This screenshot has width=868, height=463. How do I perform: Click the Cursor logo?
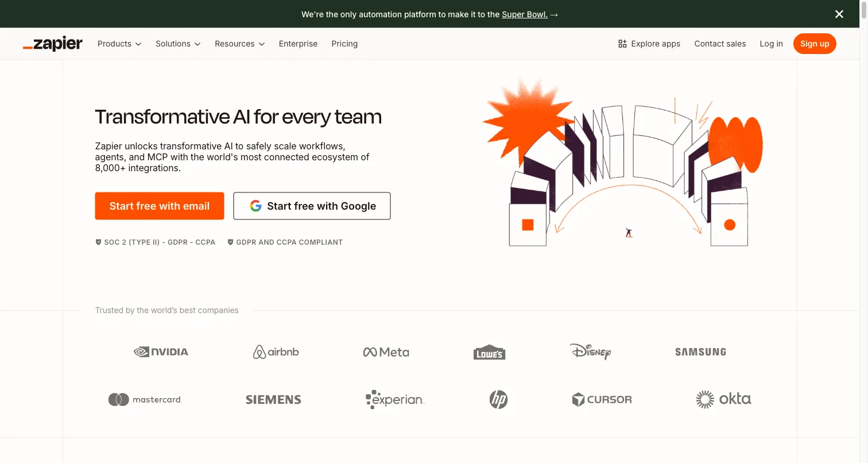(x=602, y=399)
